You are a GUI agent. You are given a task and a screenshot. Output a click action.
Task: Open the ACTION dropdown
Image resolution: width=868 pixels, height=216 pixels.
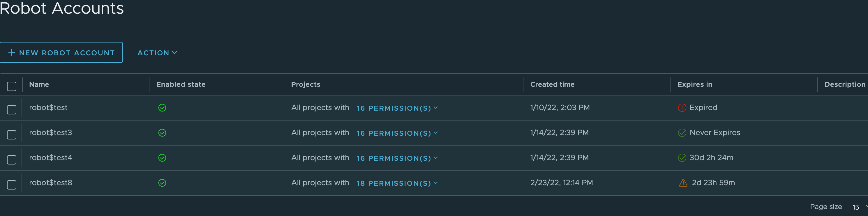click(157, 53)
